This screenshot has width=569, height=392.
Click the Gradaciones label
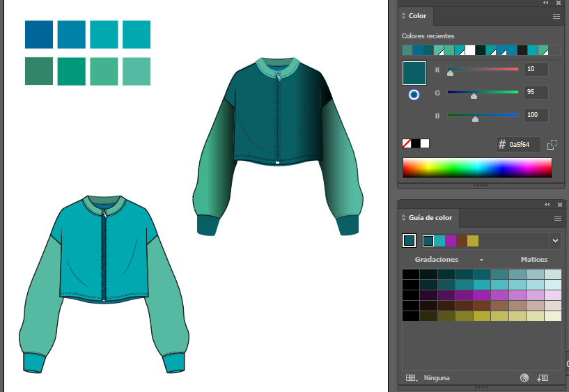pos(437,259)
